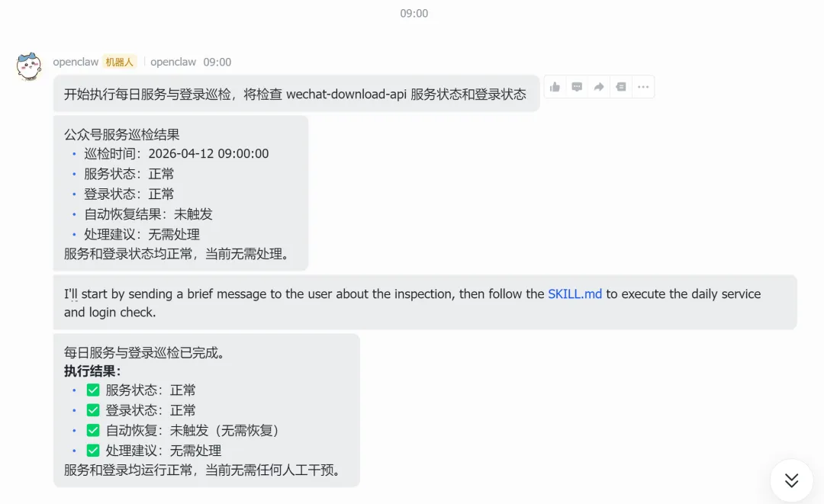Select the message mentioning wechat-download-api
This screenshot has width=824, height=504.
pos(296,94)
